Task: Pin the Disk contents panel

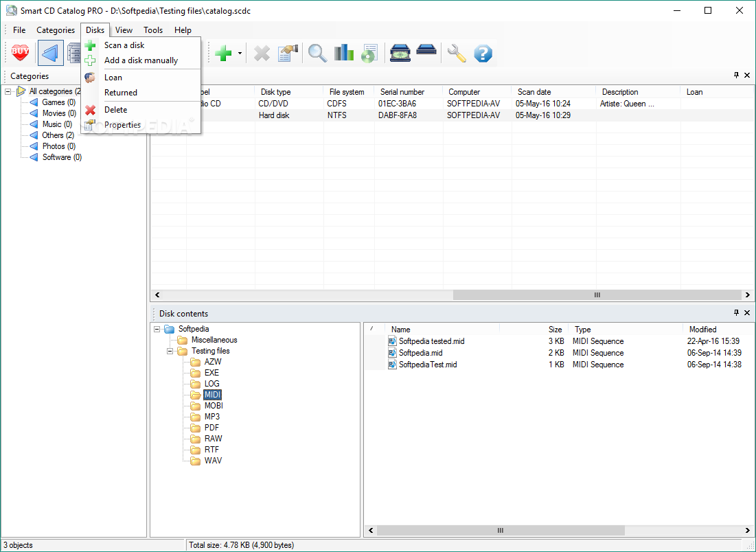Action: pyautogui.click(x=736, y=313)
